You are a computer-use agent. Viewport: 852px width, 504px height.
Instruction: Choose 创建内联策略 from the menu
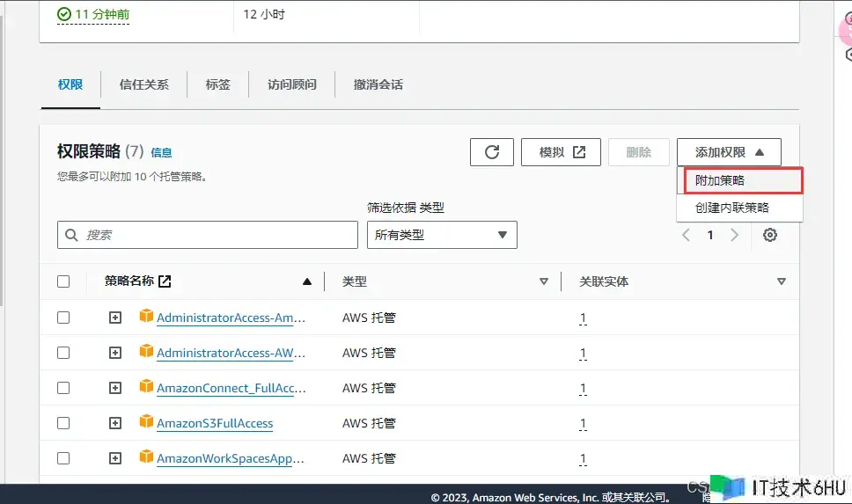click(x=739, y=208)
